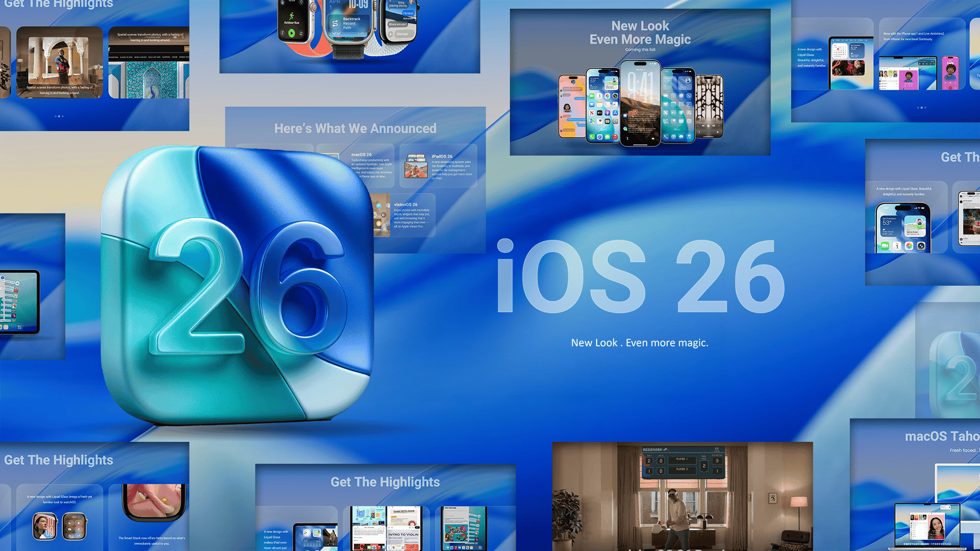Click the "macOS Taho" heading
The image size is (980, 551).
[x=942, y=437]
